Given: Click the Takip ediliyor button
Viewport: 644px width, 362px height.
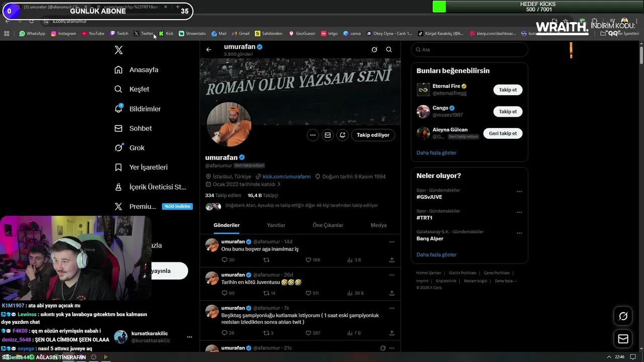Looking at the screenshot, I should pos(373,135).
